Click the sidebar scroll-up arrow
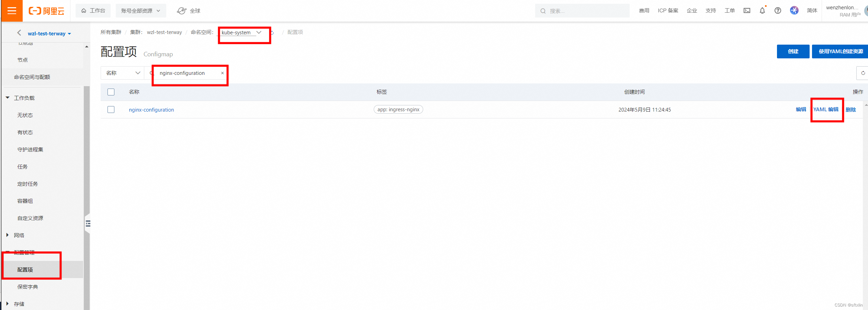868x310 pixels. coord(87,47)
